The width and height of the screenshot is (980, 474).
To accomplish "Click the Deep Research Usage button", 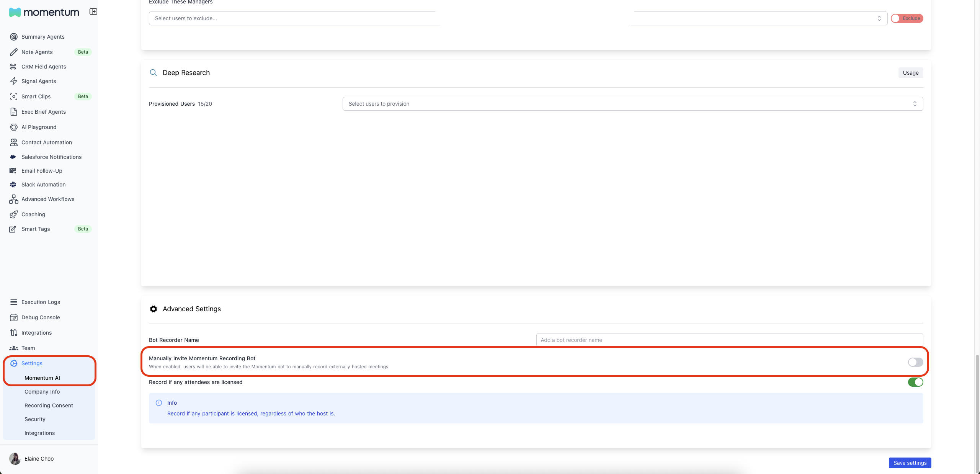I will [x=910, y=73].
